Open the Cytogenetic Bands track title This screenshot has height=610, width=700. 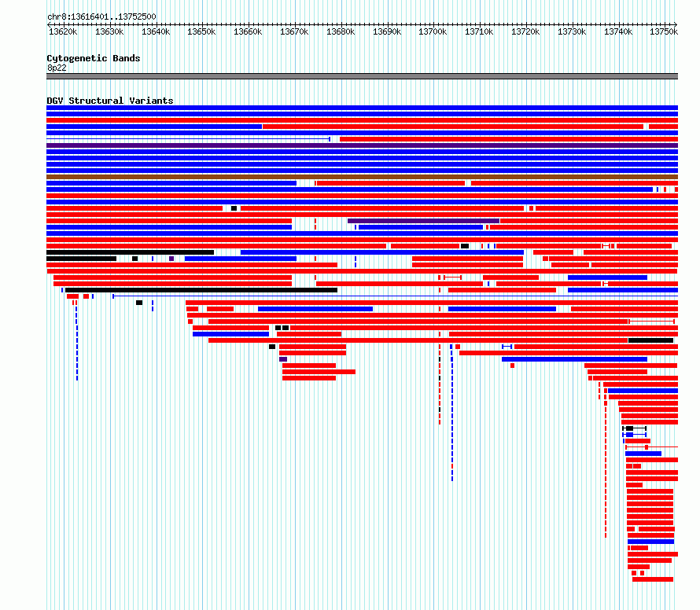pyautogui.click(x=94, y=58)
